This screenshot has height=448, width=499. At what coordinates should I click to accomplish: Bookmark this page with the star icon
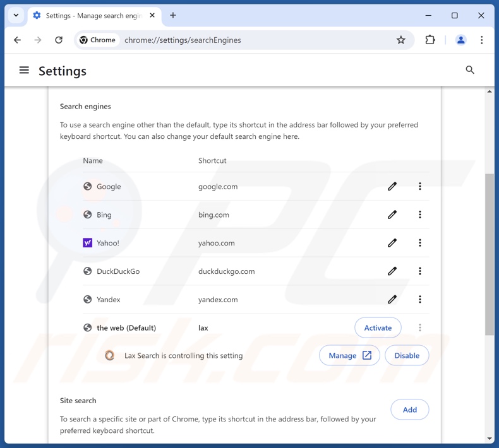[x=400, y=40]
